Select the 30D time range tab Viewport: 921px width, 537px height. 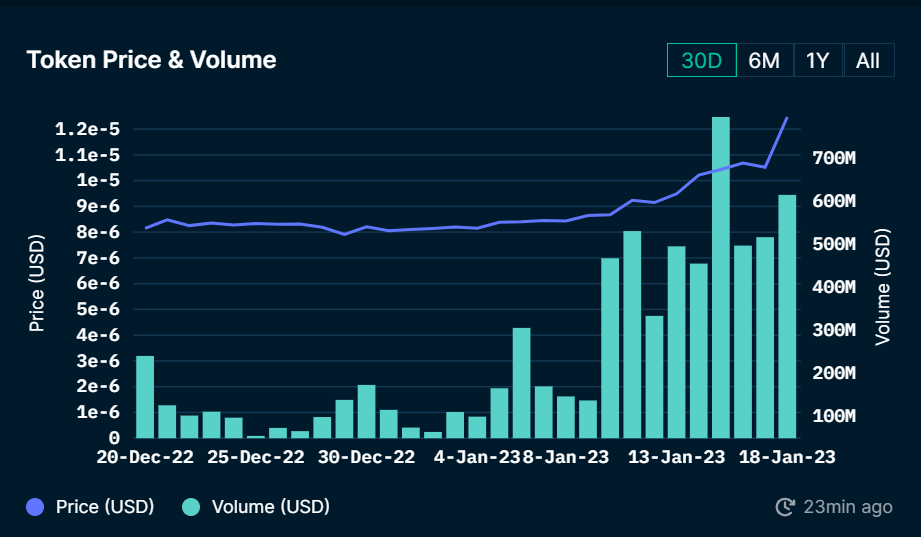pyautogui.click(x=701, y=60)
